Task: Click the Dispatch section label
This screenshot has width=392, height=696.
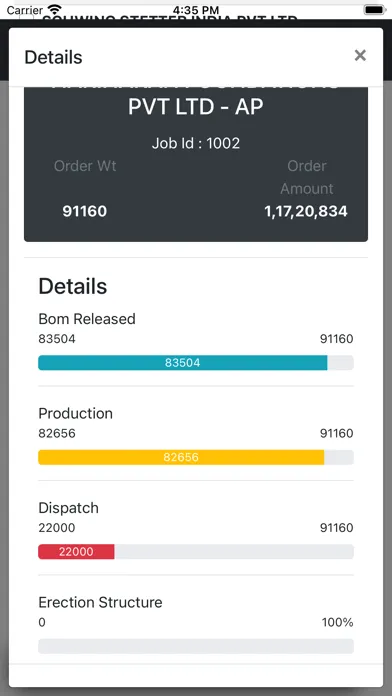Action: pyautogui.click(x=69, y=508)
